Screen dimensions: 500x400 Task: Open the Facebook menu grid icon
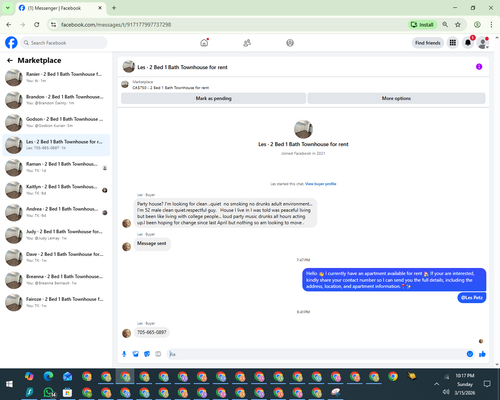pyautogui.click(x=453, y=43)
